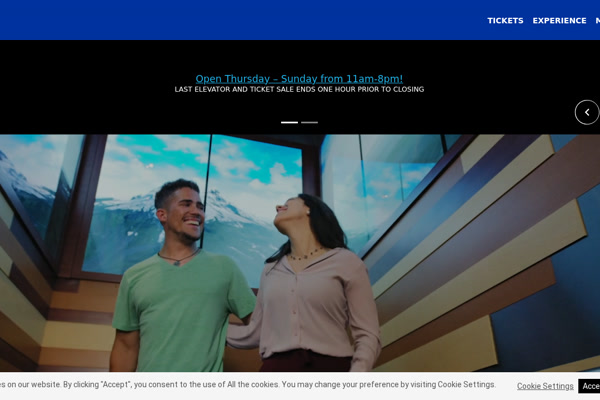Open the Tickets menu item
Viewport: 600px width, 400px height.
(x=505, y=20)
